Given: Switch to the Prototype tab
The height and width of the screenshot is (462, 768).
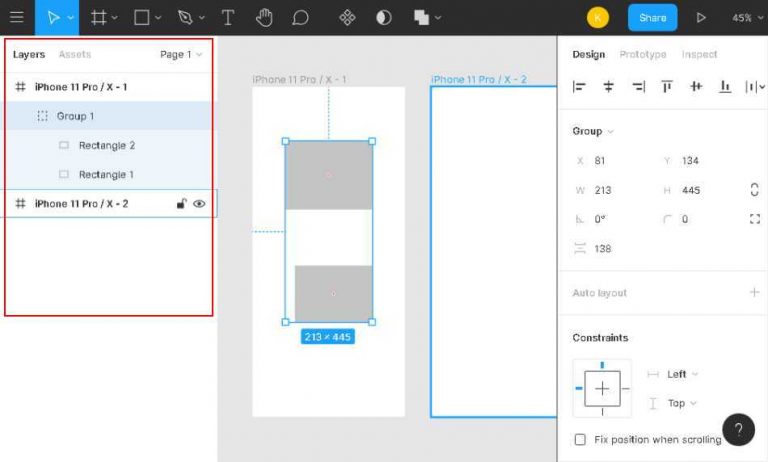Looking at the screenshot, I should [642, 55].
